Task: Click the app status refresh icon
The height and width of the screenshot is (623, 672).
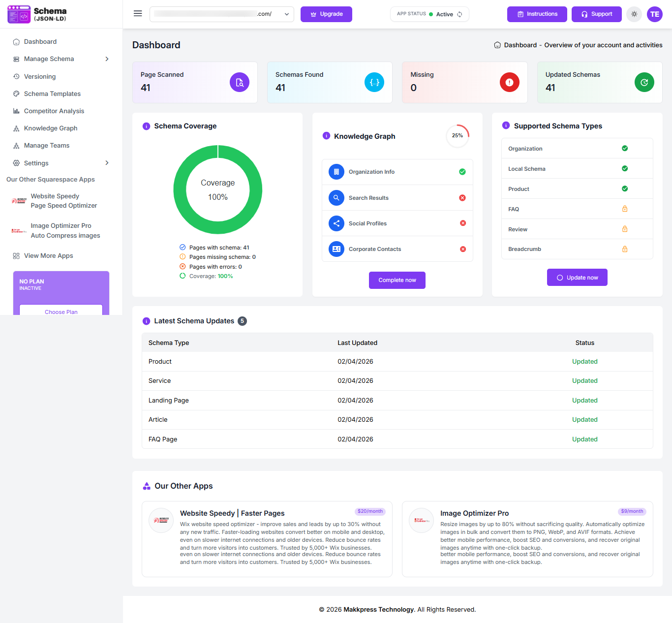Action: pyautogui.click(x=459, y=14)
